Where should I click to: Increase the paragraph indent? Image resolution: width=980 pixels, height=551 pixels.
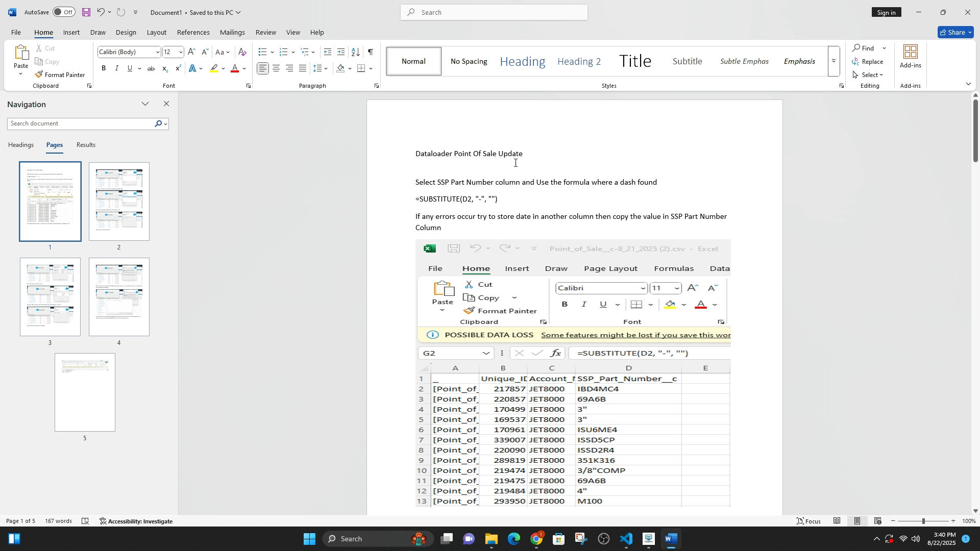pyautogui.click(x=341, y=52)
